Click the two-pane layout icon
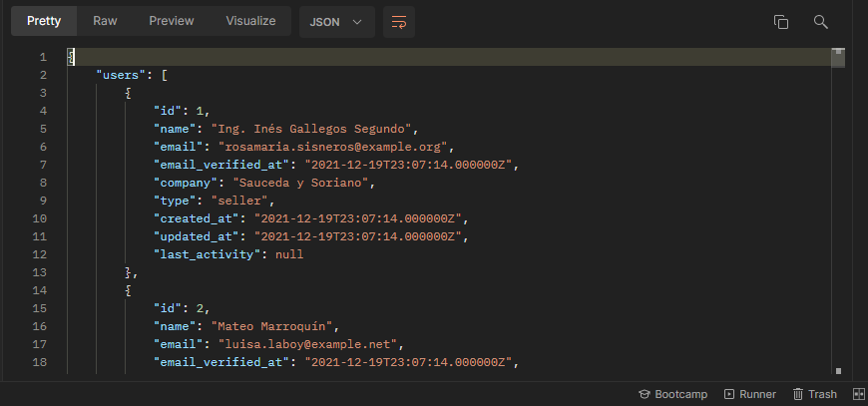This screenshot has width=868, height=406. (859, 394)
